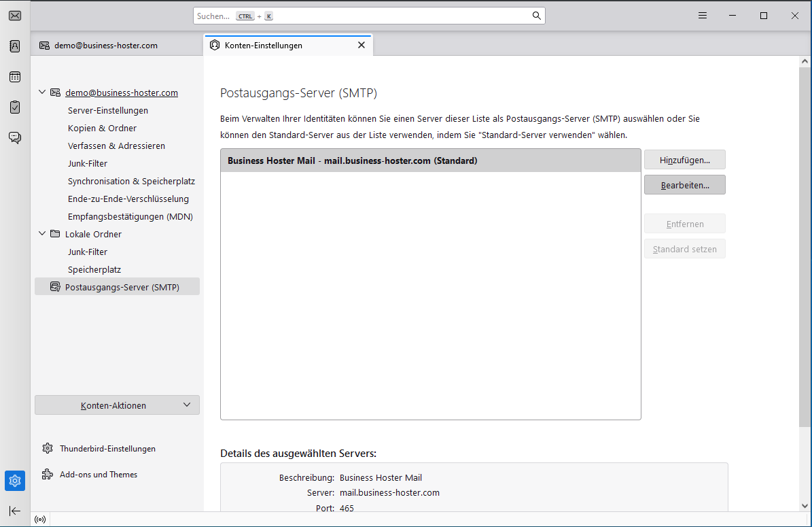This screenshot has height=527, width=812.
Task: Open the Mail space icon
Action: pos(15,16)
